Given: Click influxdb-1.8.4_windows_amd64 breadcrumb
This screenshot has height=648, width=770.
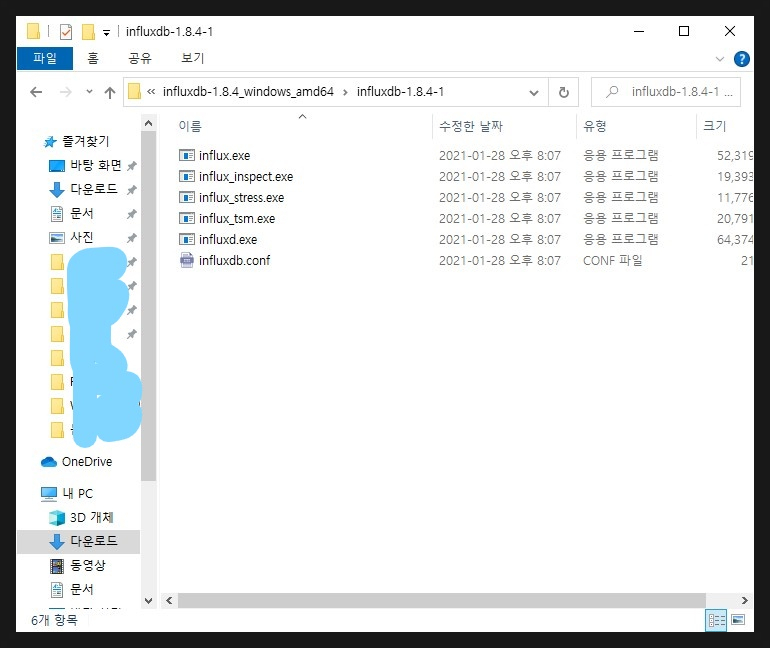Looking at the screenshot, I should pyautogui.click(x=248, y=92).
